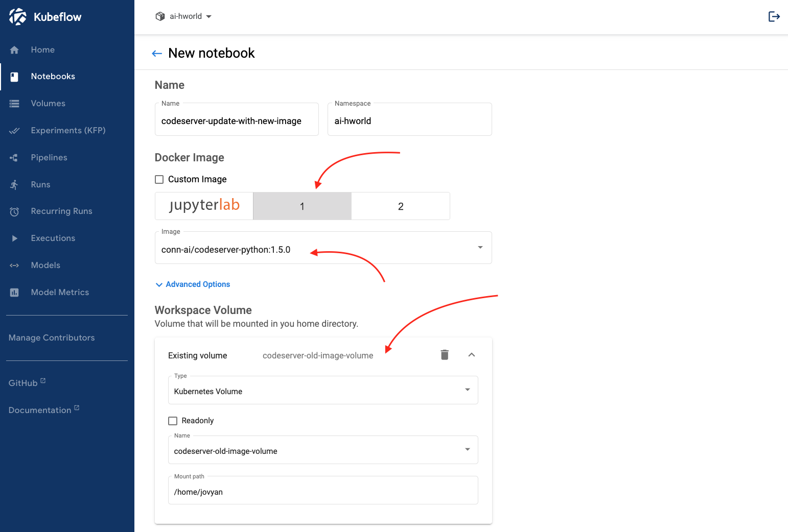Click the logout icon at top right
This screenshot has width=788, height=532.
pos(774,16)
